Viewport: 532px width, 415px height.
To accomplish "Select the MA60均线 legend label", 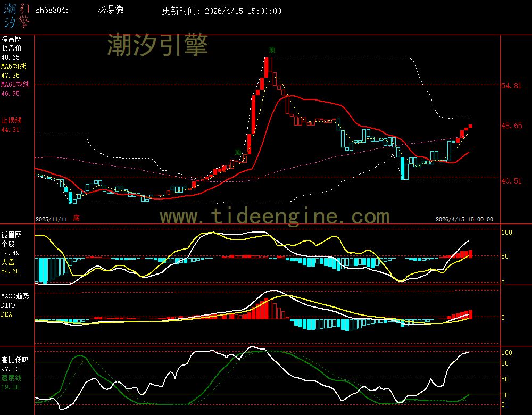I will (15, 85).
